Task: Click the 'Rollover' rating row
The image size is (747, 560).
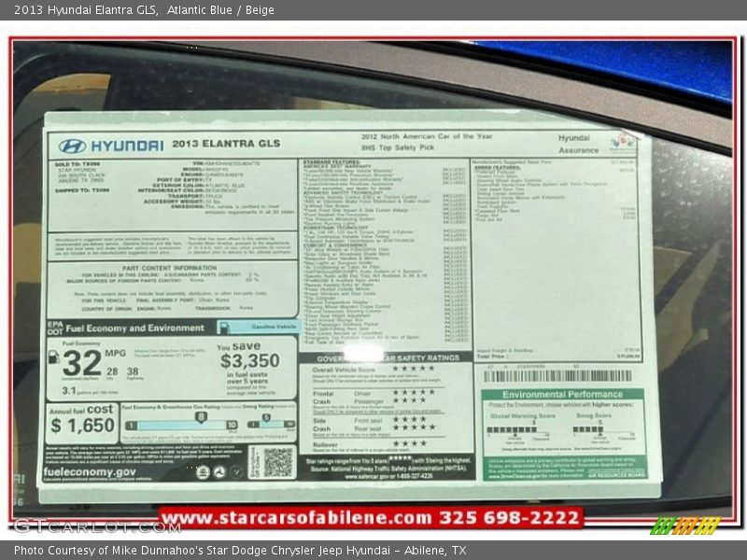Action: pyautogui.click(x=370, y=444)
